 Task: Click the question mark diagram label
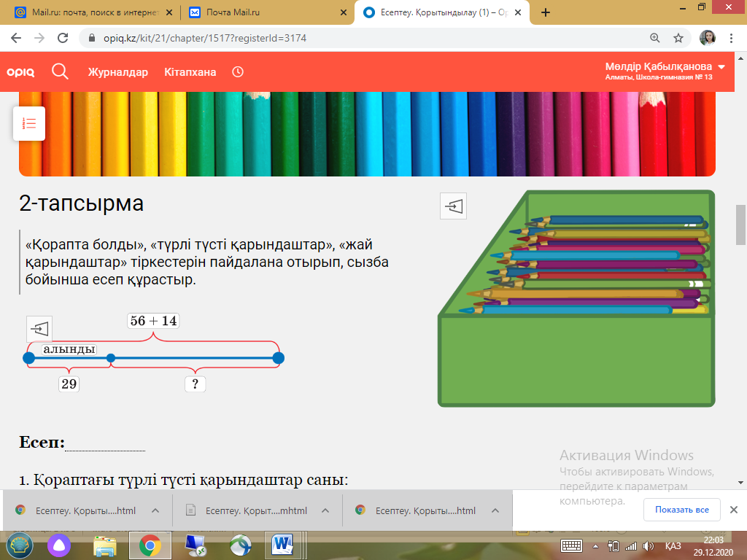(195, 384)
